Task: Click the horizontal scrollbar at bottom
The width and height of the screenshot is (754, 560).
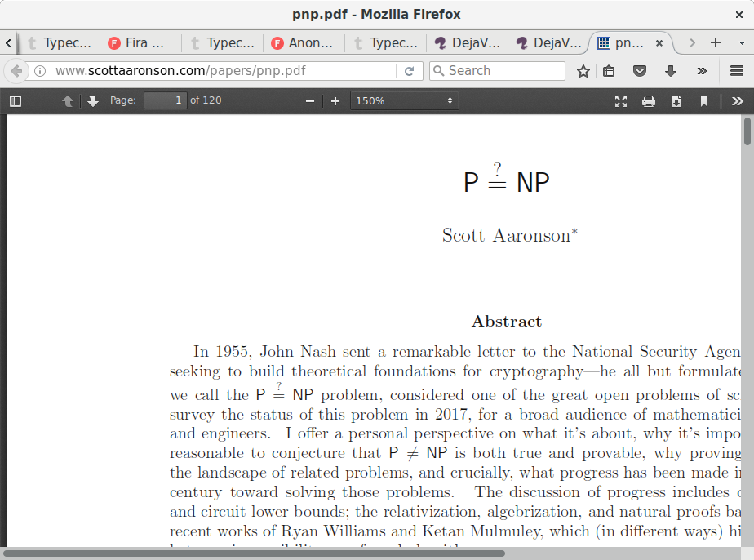Action: point(253,553)
